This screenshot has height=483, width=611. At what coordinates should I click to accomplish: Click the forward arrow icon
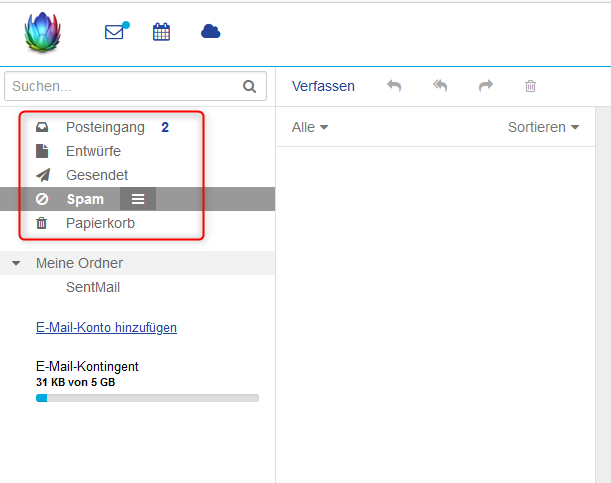486,86
